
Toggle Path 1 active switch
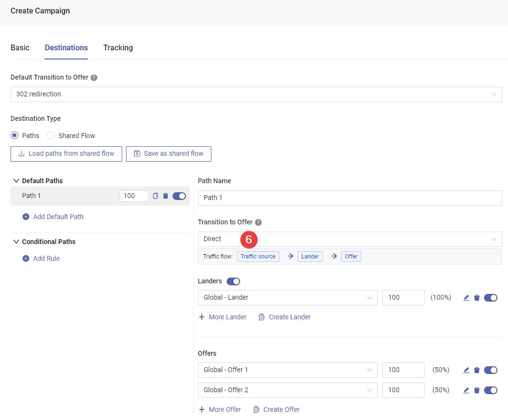click(x=179, y=196)
